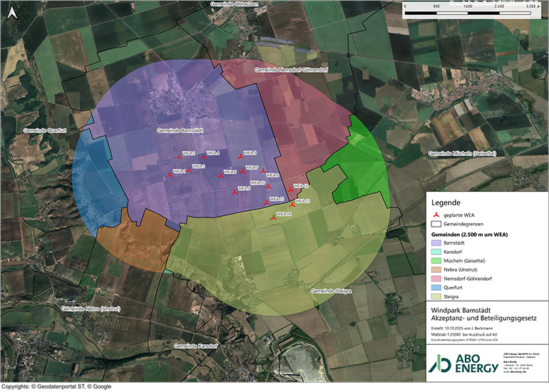The width and height of the screenshot is (549, 392).
Task: Click the Geodatenportal ST copyright text
Action: 57,386
